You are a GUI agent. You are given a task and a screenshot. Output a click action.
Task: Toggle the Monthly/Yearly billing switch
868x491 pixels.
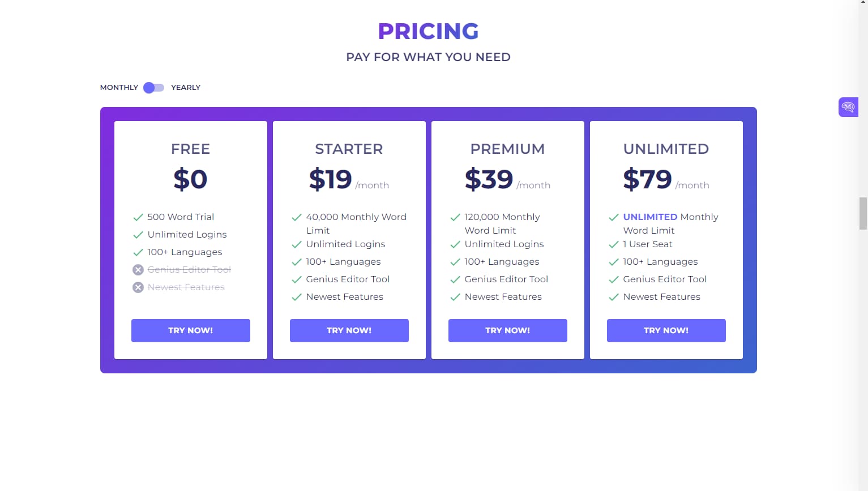point(153,88)
